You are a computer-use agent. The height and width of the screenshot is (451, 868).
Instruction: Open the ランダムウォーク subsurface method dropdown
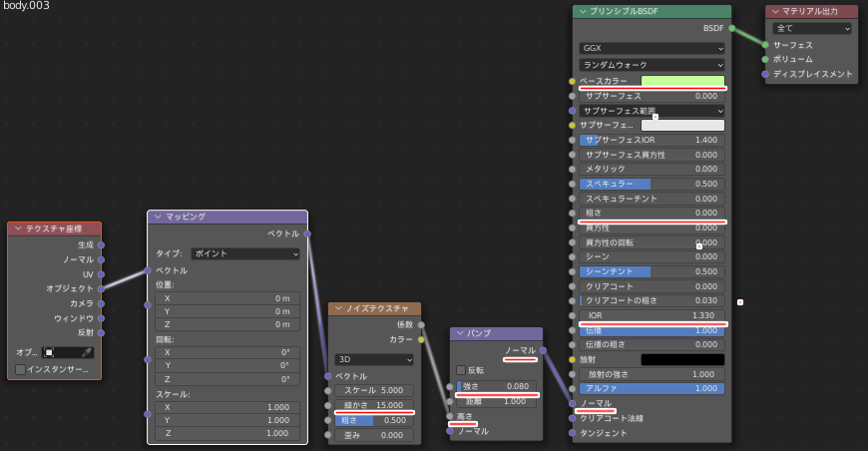[651, 65]
